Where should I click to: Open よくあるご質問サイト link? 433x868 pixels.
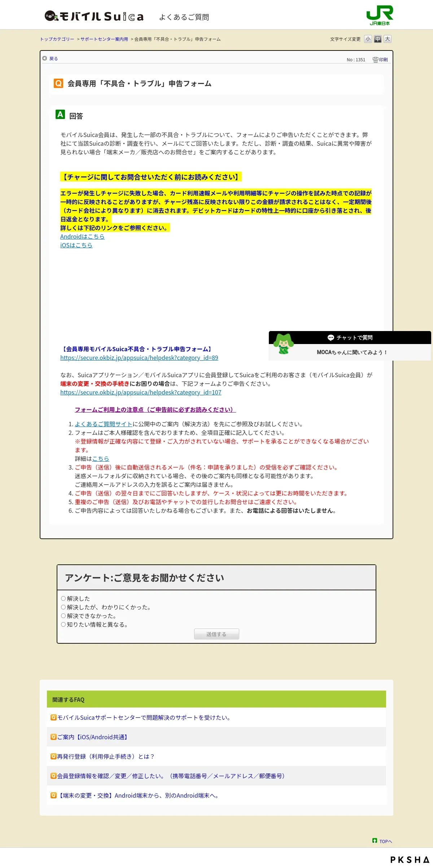104,424
